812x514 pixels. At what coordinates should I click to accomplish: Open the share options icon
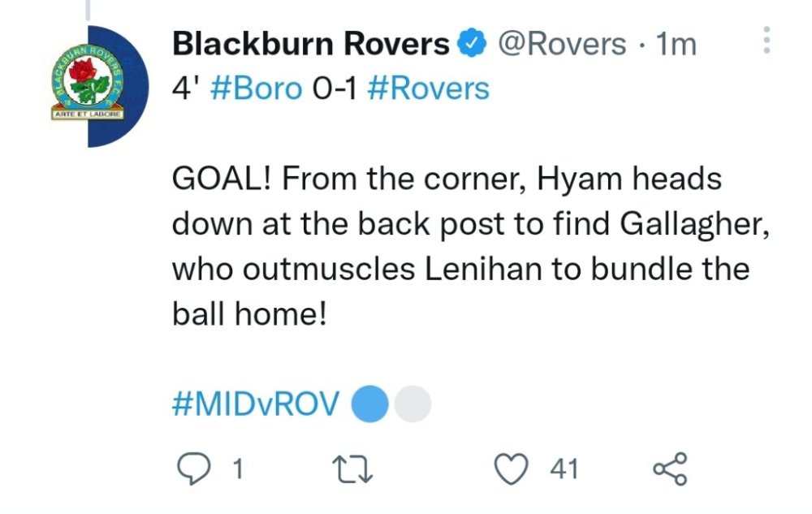click(x=671, y=469)
